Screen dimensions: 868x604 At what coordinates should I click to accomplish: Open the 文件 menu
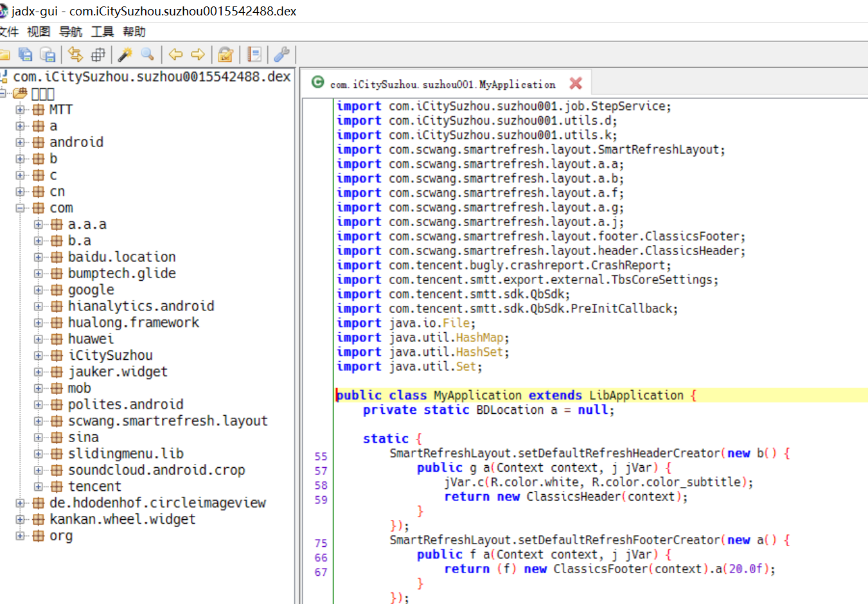pyautogui.click(x=8, y=31)
